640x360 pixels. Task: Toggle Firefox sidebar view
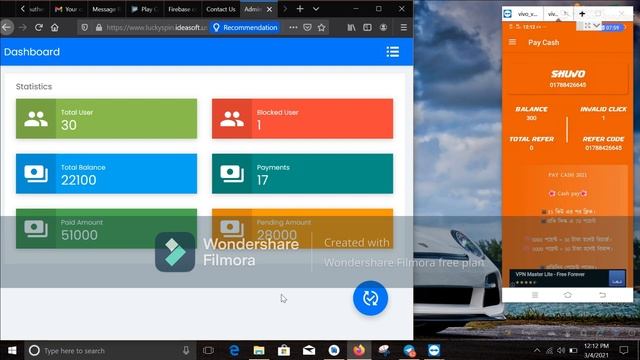(x=367, y=27)
